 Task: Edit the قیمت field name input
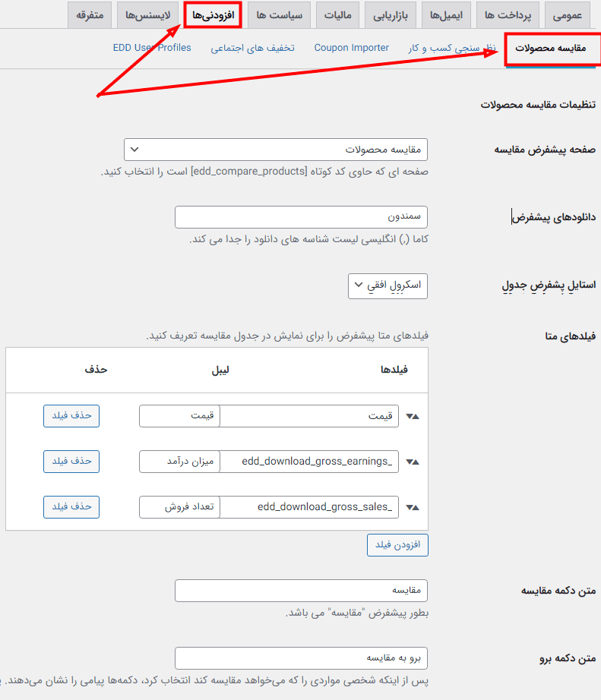[309, 416]
